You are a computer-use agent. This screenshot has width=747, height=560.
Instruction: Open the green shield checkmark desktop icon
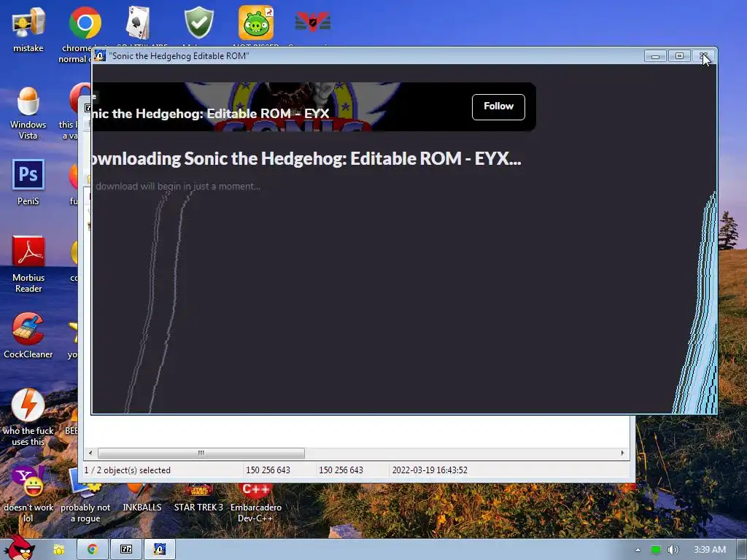tap(198, 23)
